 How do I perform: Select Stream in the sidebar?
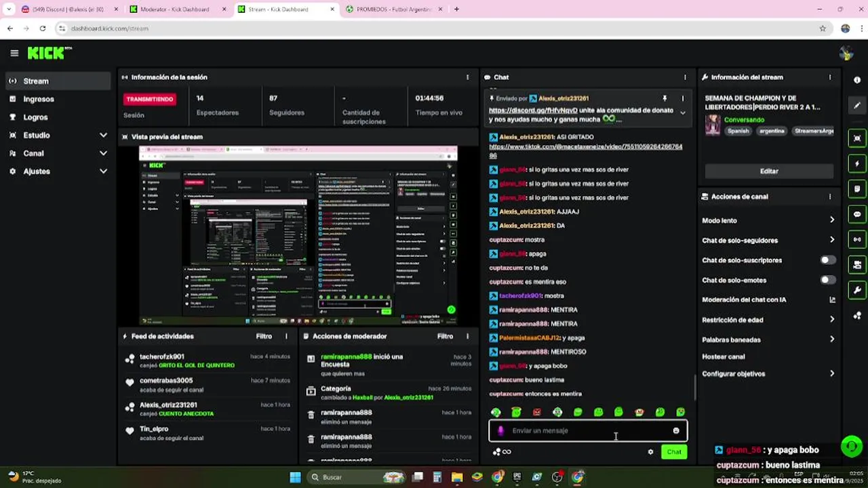click(x=57, y=81)
